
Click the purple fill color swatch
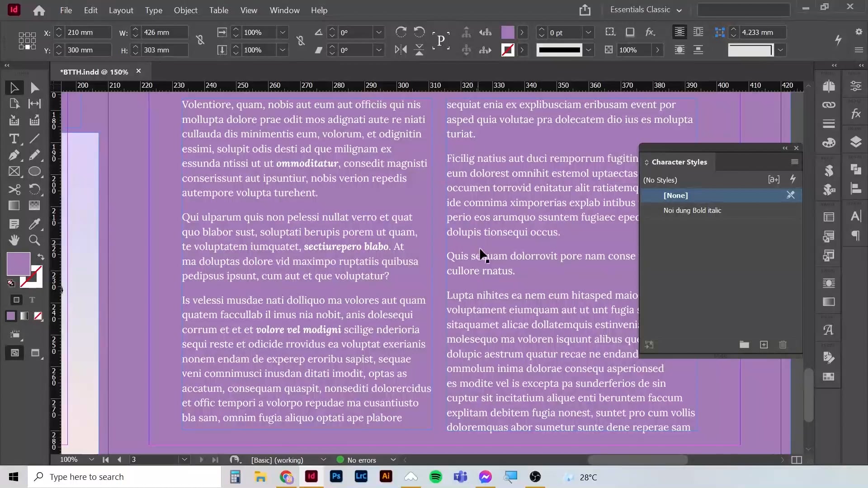click(19, 264)
